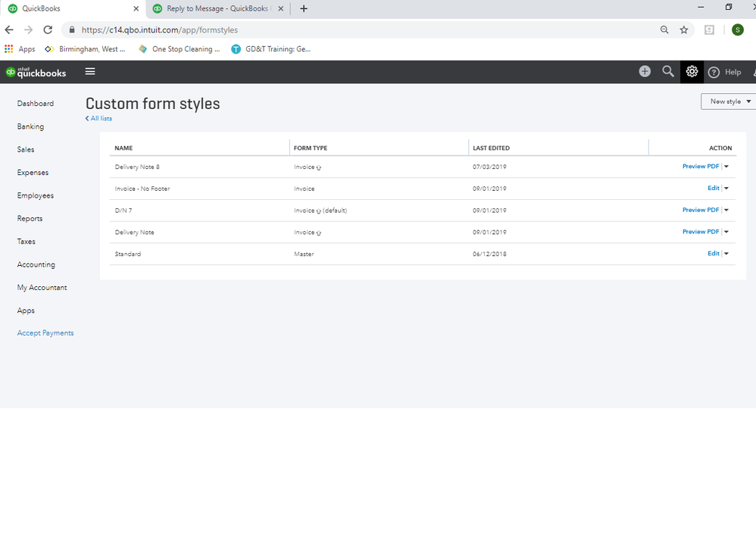756x534 pixels.
Task: Expand actions arrow for Delivery Note row
Action: 726,231
